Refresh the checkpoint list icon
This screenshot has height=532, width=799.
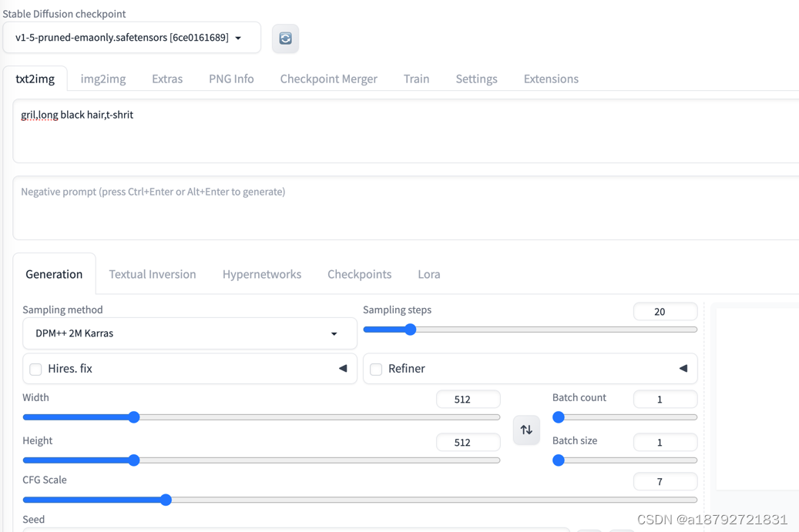(x=285, y=38)
